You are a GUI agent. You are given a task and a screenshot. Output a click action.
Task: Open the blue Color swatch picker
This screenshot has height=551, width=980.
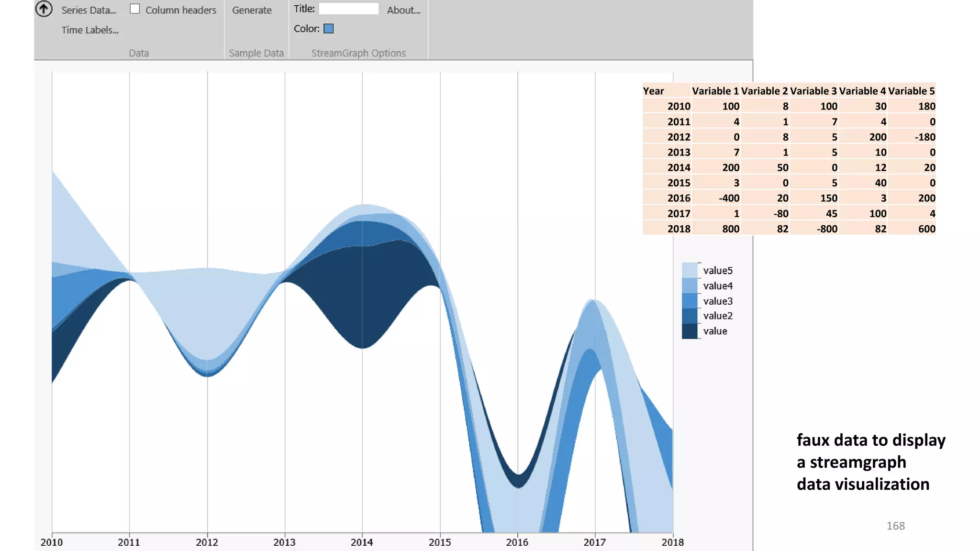(329, 29)
